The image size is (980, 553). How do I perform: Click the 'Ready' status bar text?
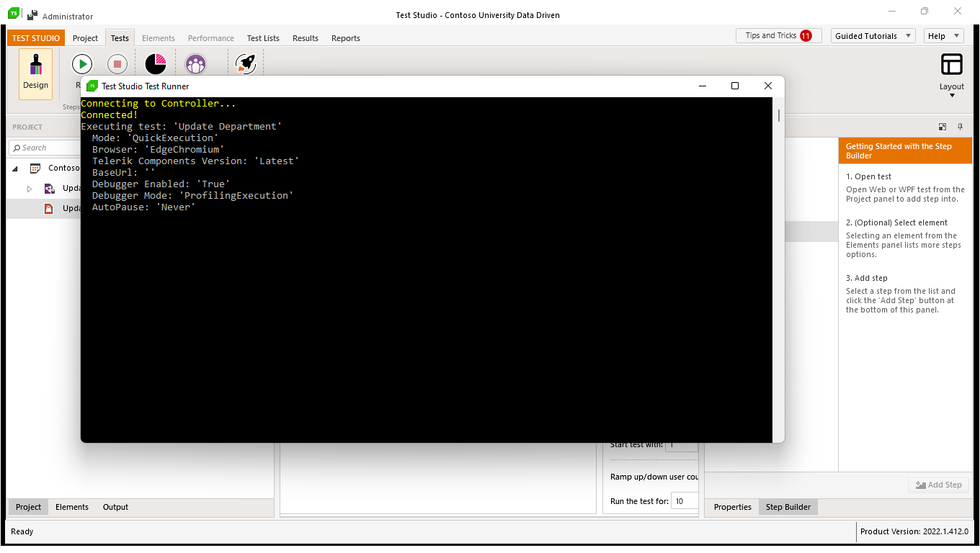coord(22,531)
